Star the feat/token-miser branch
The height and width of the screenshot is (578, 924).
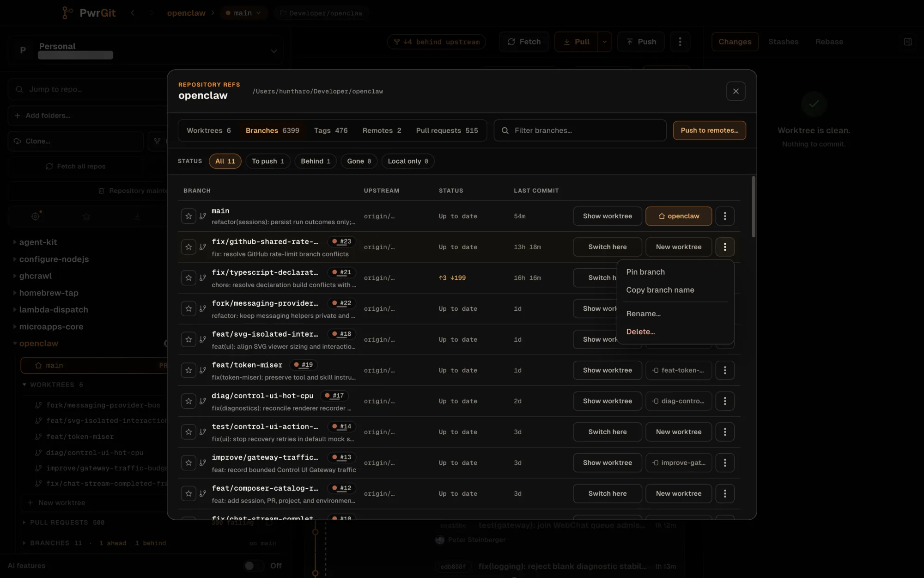pos(188,370)
